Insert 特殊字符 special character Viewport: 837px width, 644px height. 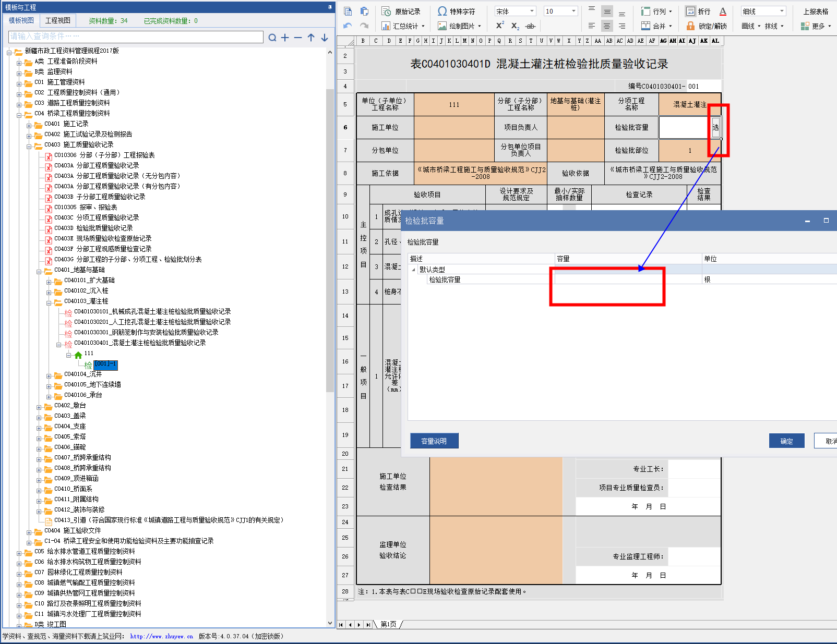coord(457,11)
